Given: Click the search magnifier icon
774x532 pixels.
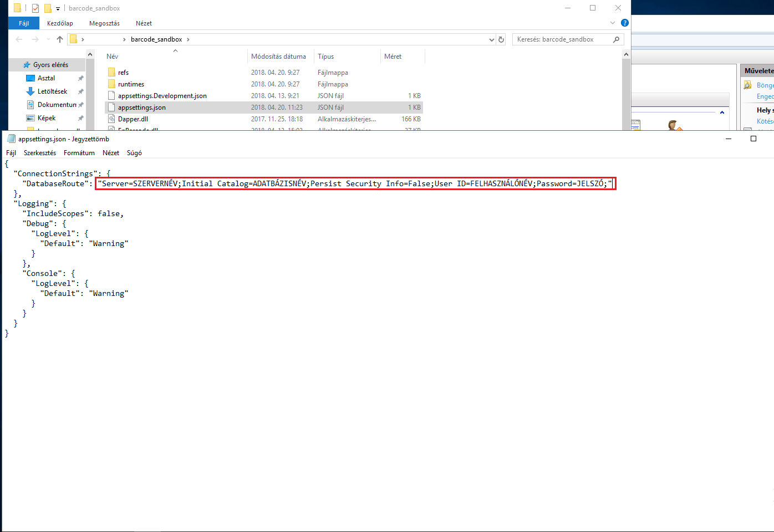Looking at the screenshot, I should [x=616, y=39].
